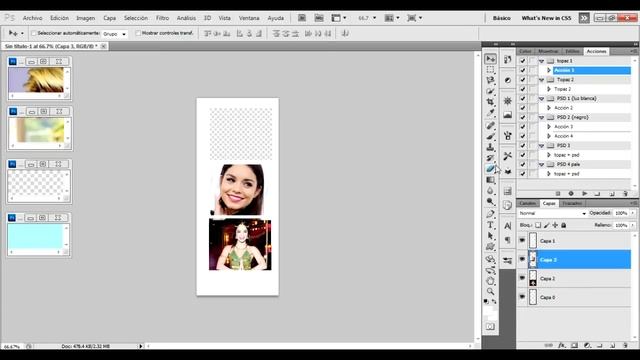640x360 pixels.
Task: Create new adjustment layer icon
Action: pos(587,345)
